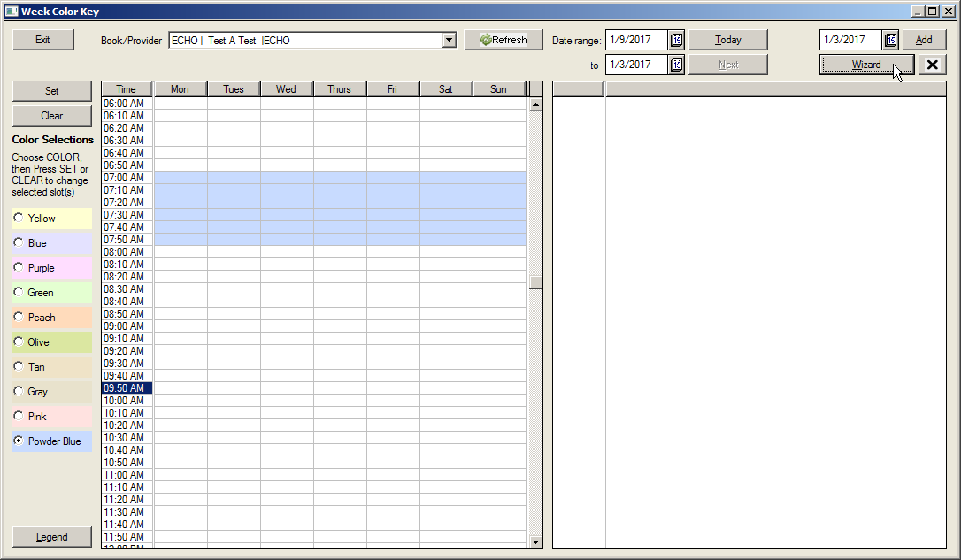Choose the Olive color option
Image resolution: width=961 pixels, height=560 pixels.
[x=19, y=341]
